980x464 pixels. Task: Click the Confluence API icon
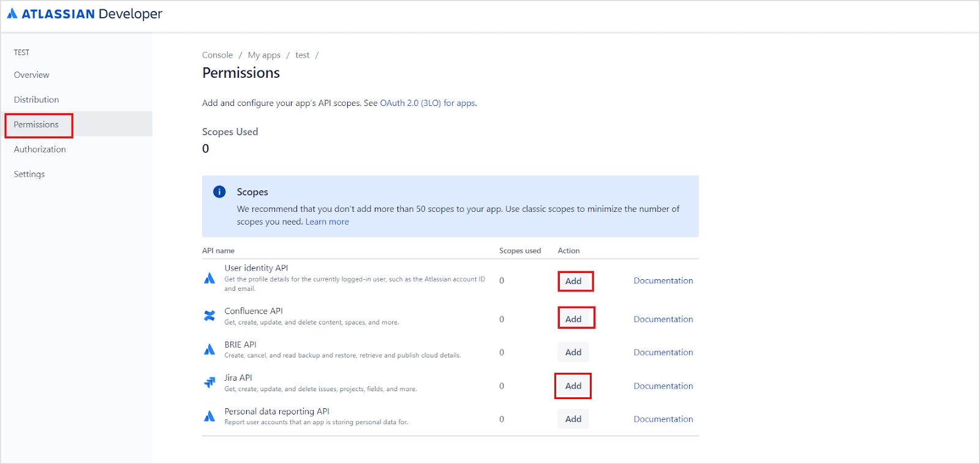point(209,316)
